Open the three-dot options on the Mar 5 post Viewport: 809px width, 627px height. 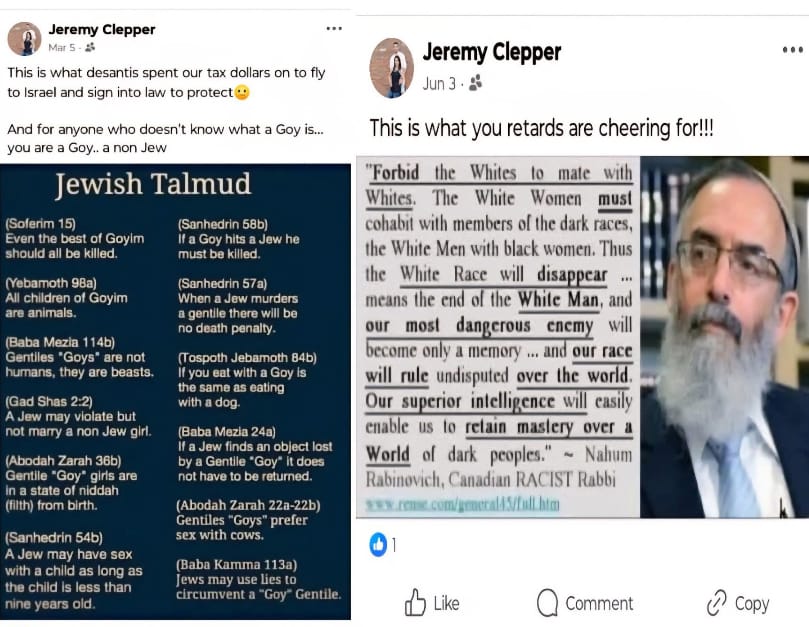click(x=334, y=28)
